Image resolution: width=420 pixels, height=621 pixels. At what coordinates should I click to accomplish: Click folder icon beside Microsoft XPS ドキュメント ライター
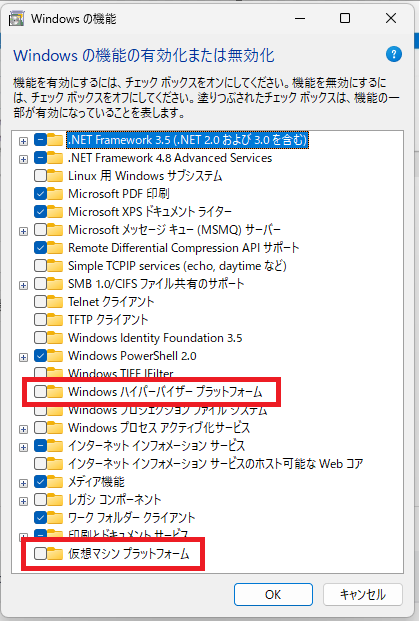click(x=55, y=211)
